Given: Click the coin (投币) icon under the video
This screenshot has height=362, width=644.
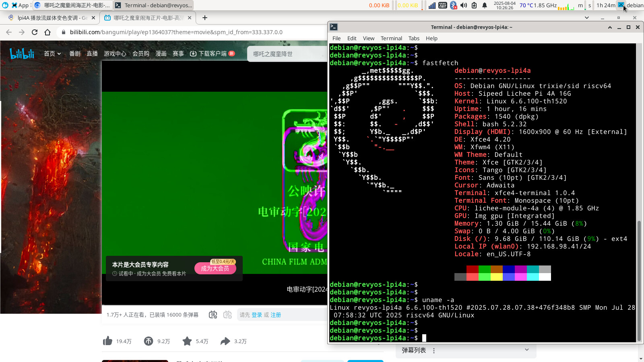Looking at the screenshot, I should (149, 341).
